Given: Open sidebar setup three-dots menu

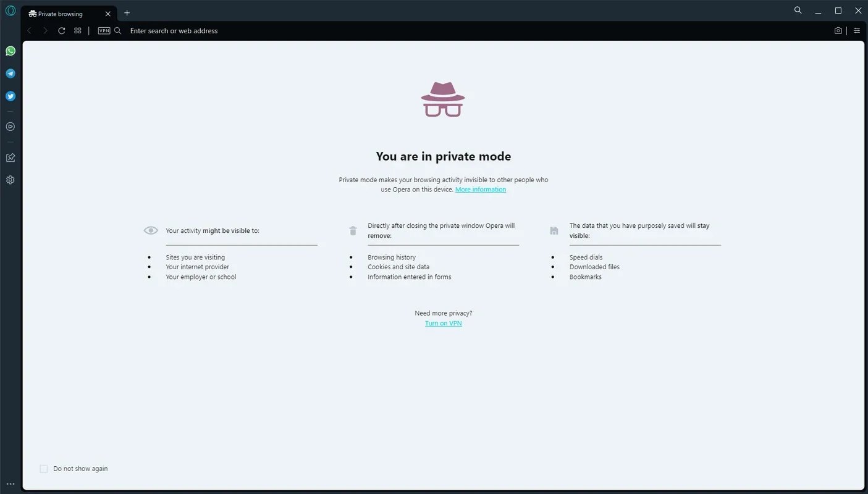Looking at the screenshot, I should (x=11, y=484).
